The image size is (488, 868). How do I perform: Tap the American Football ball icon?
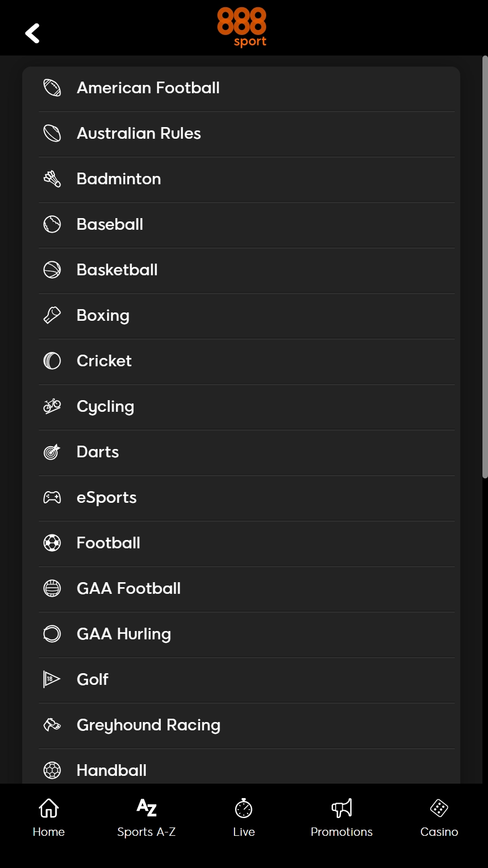pyautogui.click(x=52, y=88)
